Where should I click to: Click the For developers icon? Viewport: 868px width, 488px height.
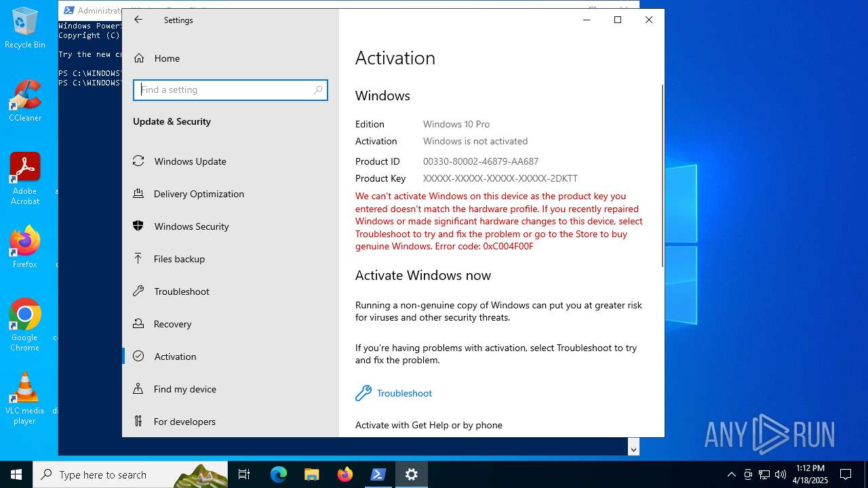138,421
